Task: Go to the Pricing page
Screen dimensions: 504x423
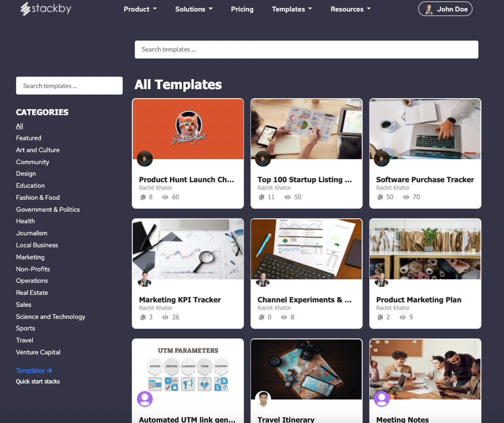Action: pos(242,10)
